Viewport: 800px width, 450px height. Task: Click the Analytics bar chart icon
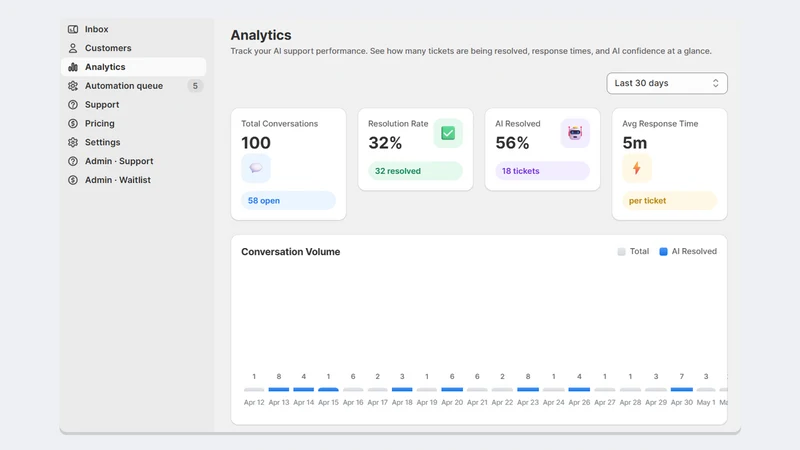[x=73, y=67]
